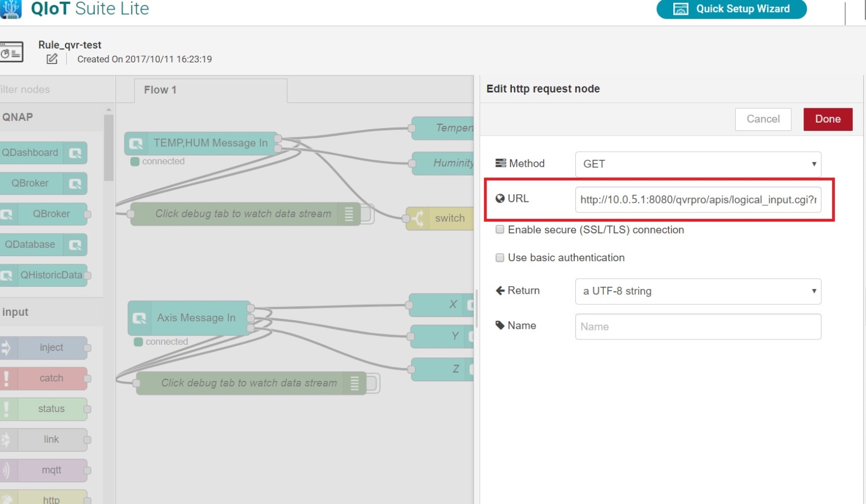
Task: Collapse the input palette category
Action: coord(52,312)
